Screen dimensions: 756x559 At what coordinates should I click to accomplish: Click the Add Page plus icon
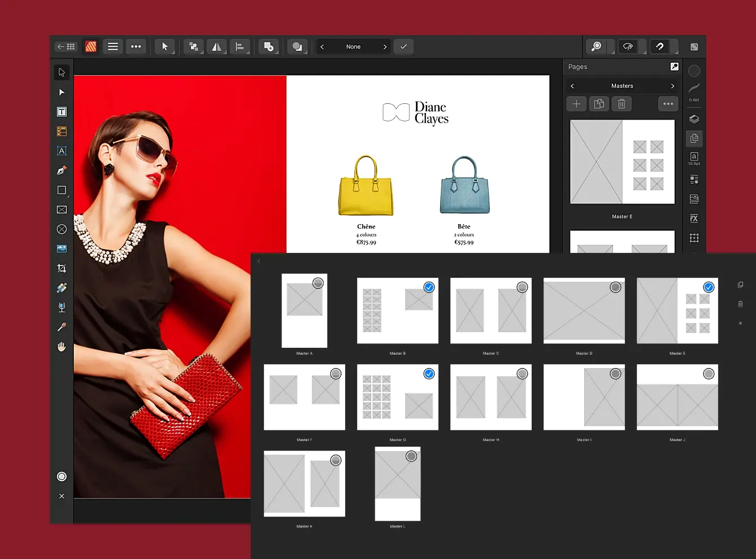tap(576, 104)
